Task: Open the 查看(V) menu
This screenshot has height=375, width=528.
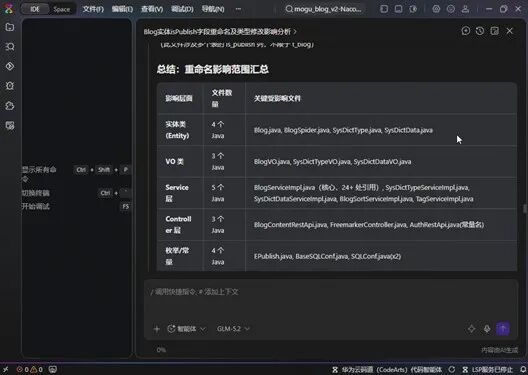Action: point(152,9)
